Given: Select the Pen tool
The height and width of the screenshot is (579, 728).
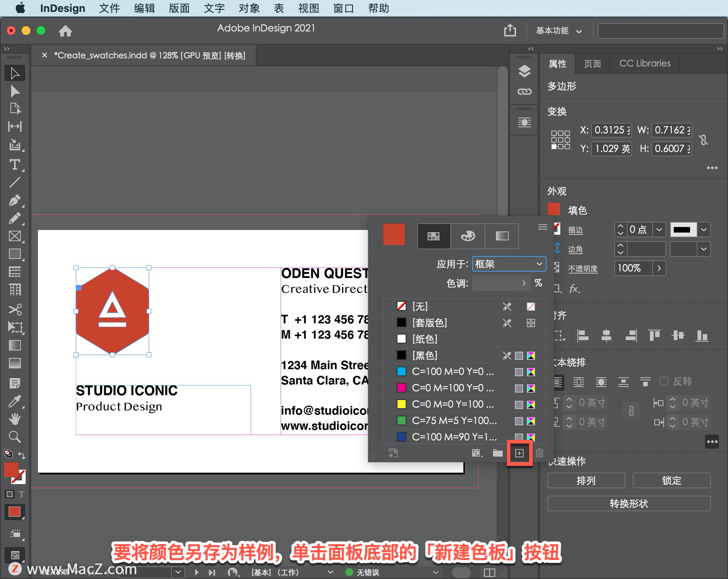Looking at the screenshot, I should 14,200.
